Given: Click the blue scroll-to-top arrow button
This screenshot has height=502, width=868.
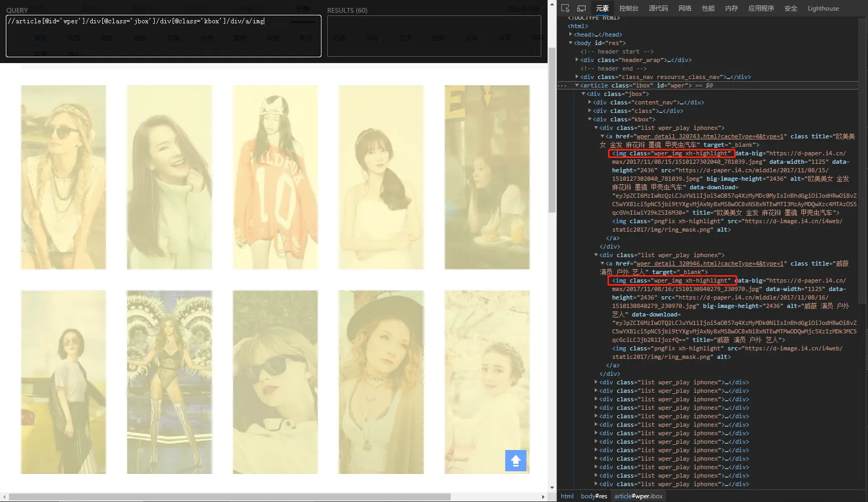Looking at the screenshot, I should (515, 460).
